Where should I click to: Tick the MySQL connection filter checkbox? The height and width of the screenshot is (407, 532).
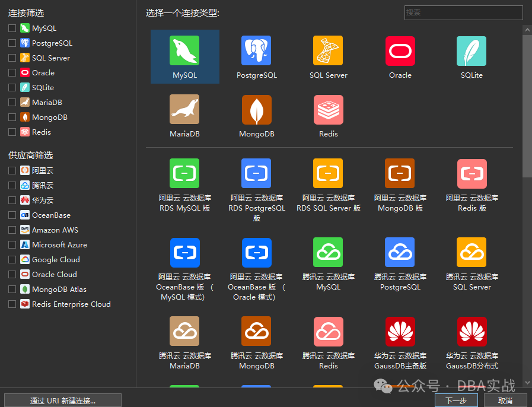(12, 28)
